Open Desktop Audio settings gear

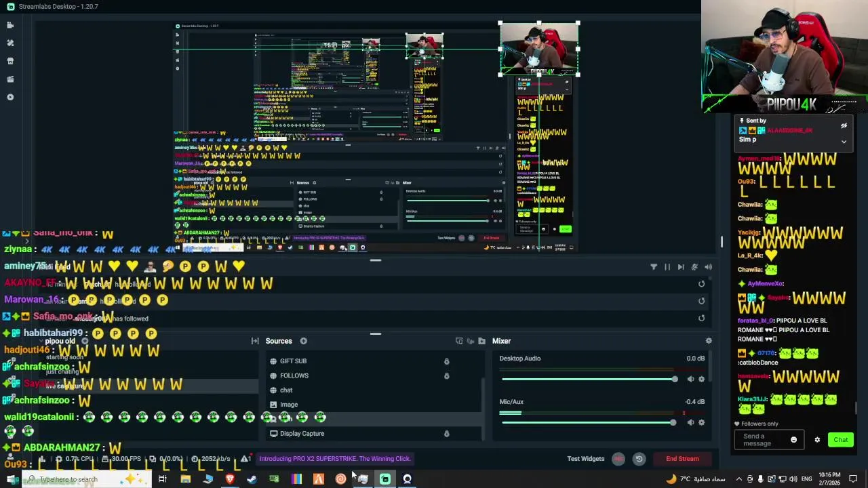(x=702, y=379)
